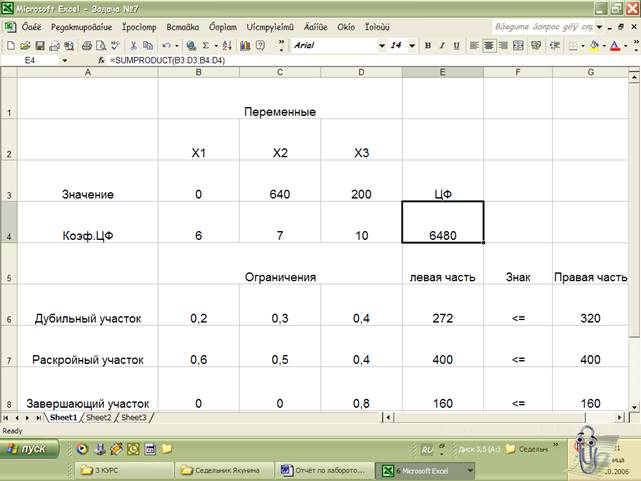Toggle Bold formatting
The height and width of the screenshot is (481, 641).
428,45
